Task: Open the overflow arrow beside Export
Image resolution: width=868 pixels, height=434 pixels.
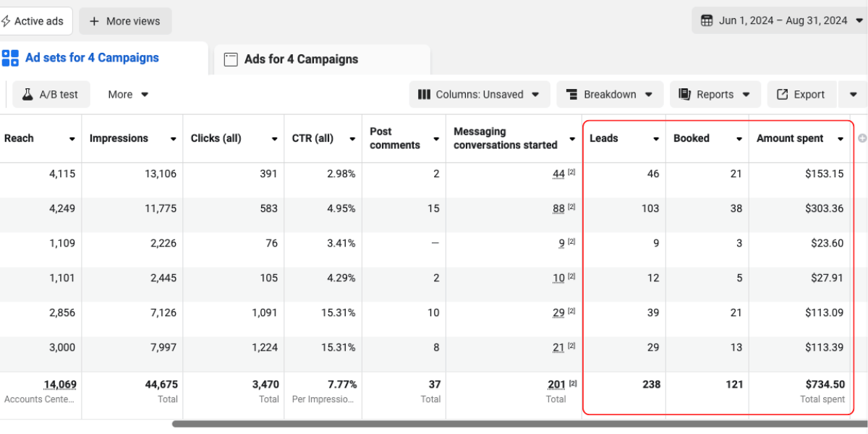Action: (854, 94)
